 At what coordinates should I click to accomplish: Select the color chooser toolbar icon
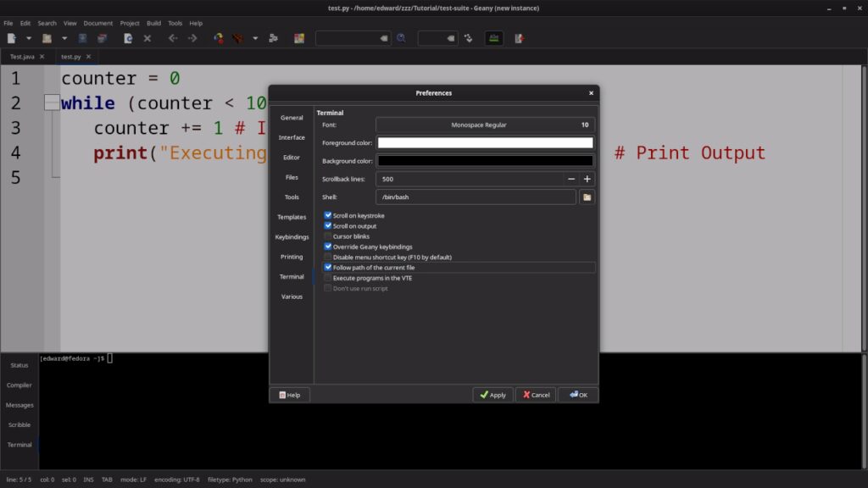tap(299, 38)
